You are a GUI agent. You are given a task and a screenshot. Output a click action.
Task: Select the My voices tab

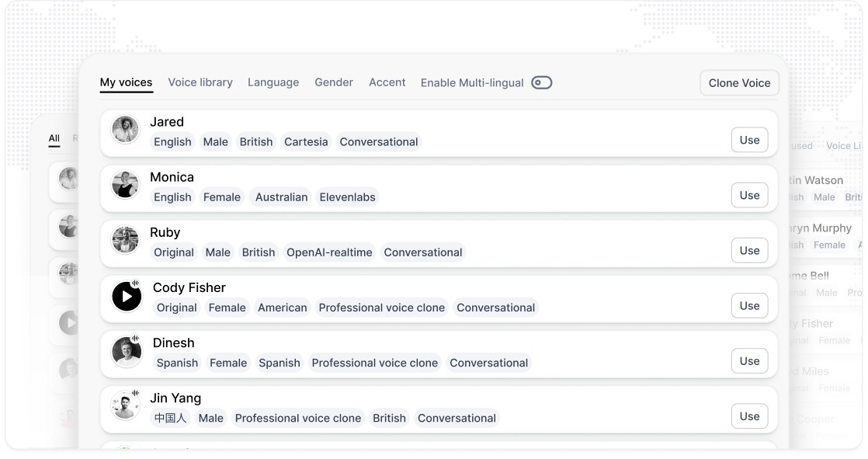point(127,82)
